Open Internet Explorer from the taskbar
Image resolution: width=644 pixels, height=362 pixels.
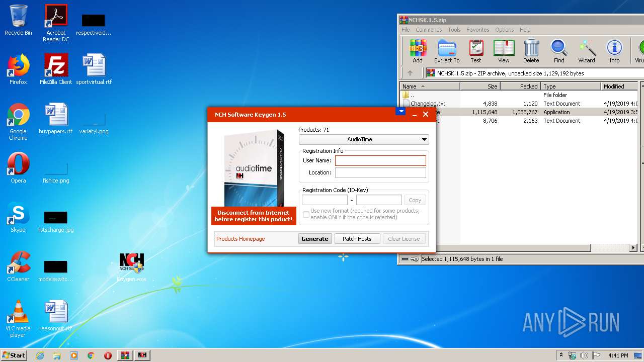point(40,355)
